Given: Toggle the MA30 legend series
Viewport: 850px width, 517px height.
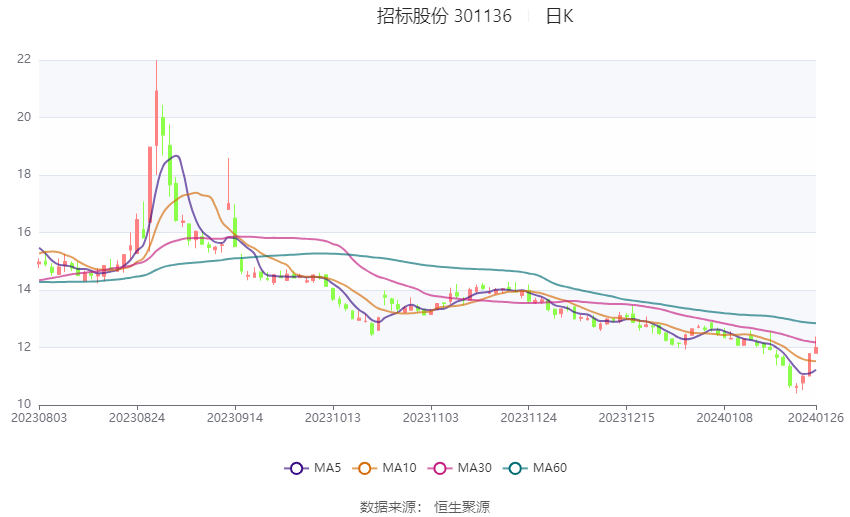Looking at the screenshot, I should pos(460,468).
